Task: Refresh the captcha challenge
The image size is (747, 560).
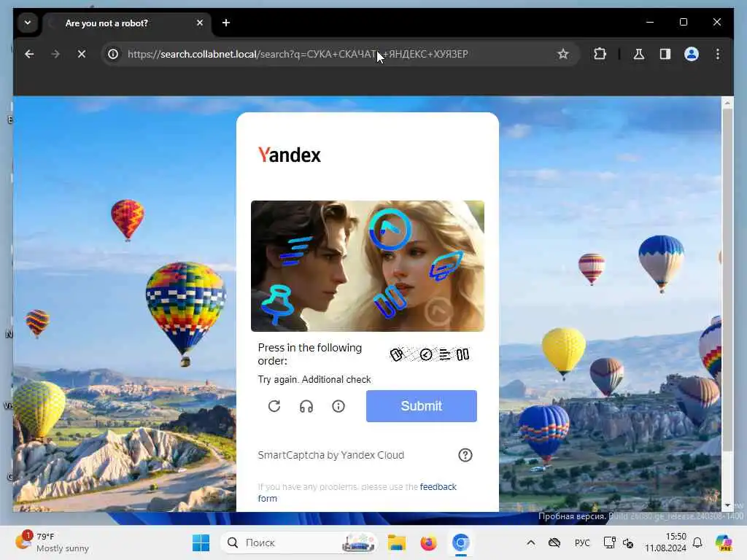Action: pyautogui.click(x=274, y=406)
